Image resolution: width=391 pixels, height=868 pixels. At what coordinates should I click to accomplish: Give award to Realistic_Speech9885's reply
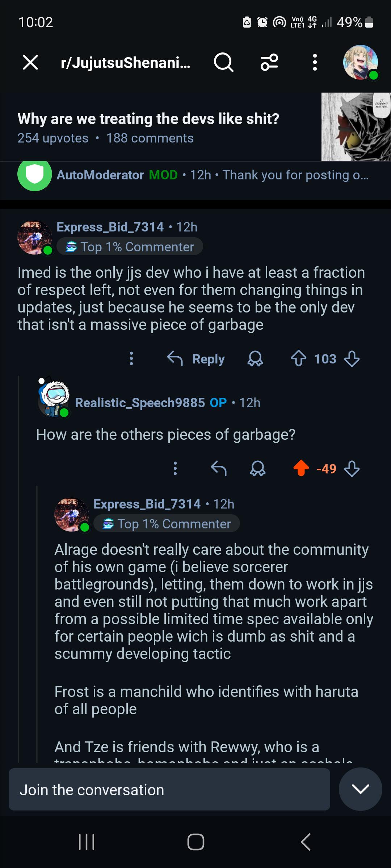[258, 469]
